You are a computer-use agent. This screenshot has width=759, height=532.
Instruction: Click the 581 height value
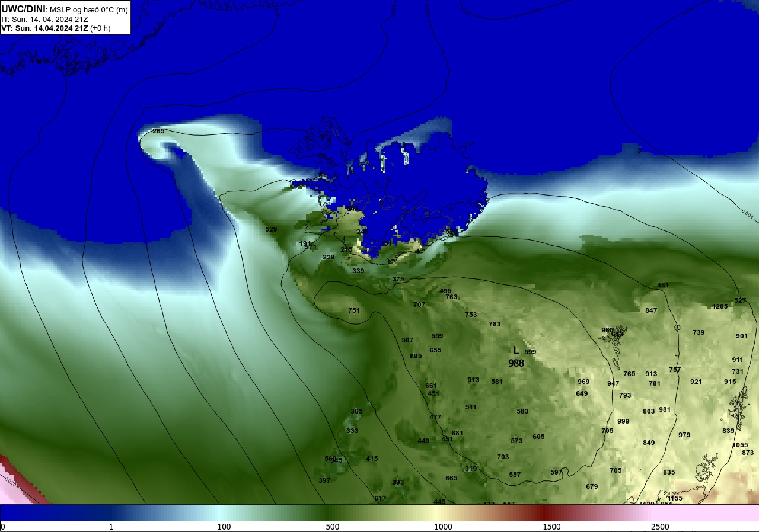[x=497, y=382]
